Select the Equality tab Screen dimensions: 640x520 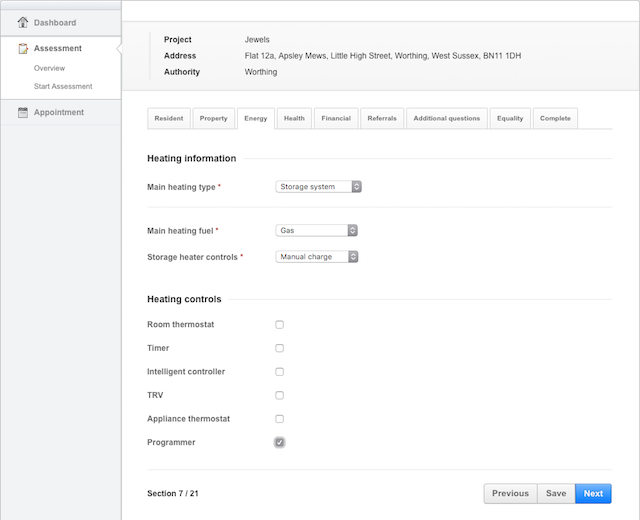pyautogui.click(x=510, y=118)
